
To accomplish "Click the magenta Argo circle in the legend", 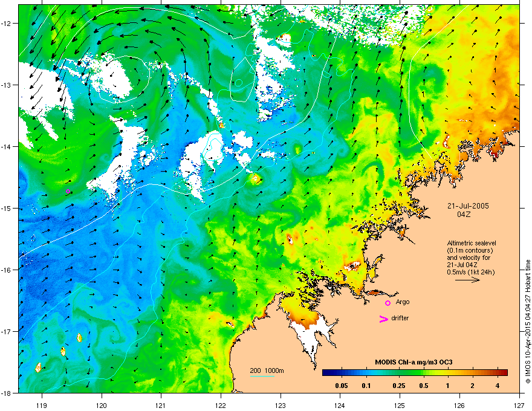I will (388, 303).
